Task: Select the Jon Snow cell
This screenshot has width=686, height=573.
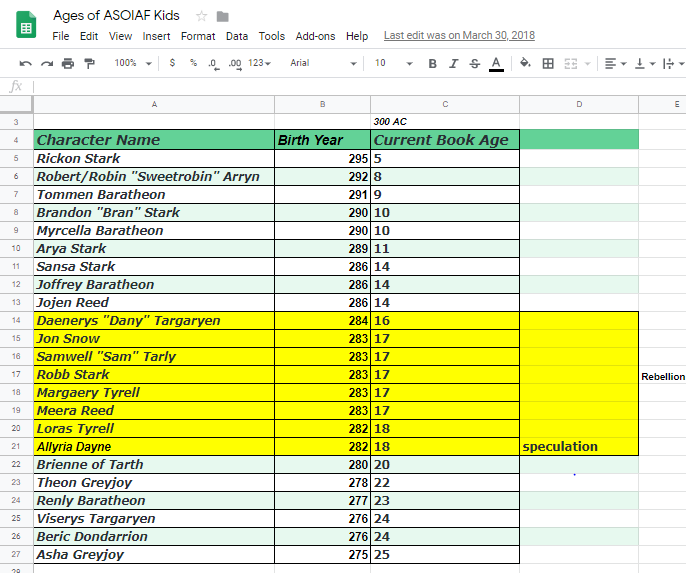Action: [154, 338]
